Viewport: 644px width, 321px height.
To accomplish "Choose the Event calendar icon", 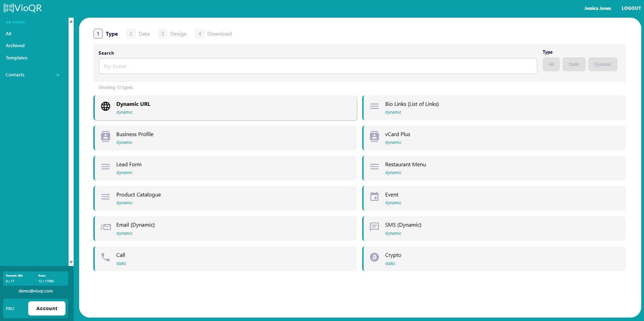I will coord(374,197).
